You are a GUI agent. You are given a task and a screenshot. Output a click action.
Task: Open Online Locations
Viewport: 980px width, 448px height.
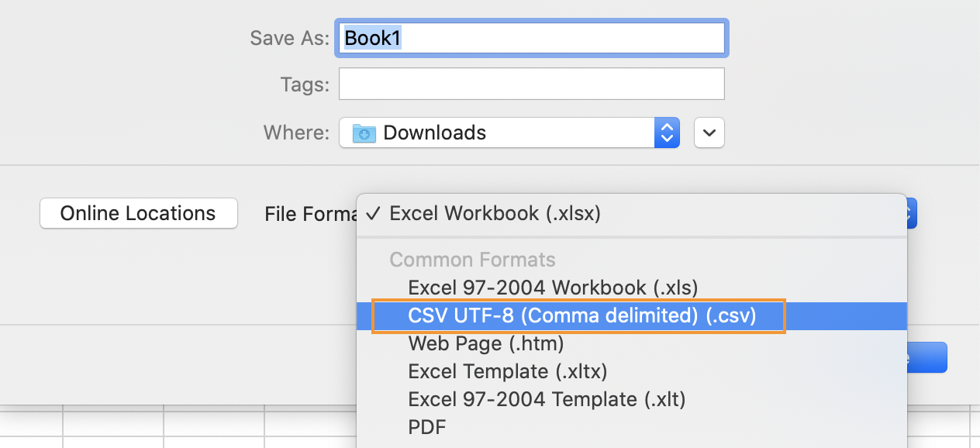[x=139, y=213]
